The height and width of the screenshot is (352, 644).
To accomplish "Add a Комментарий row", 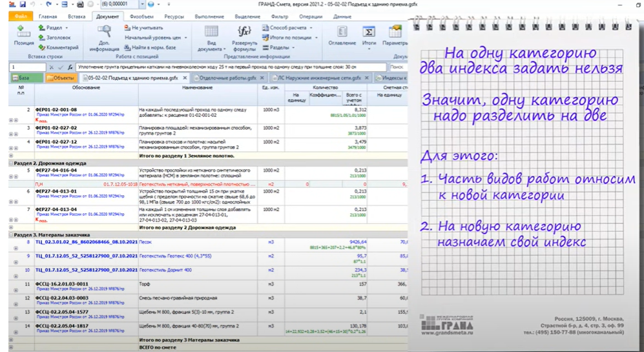I will tap(58, 47).
